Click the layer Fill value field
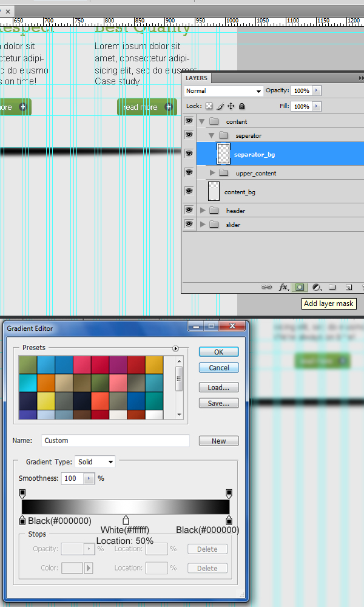Screen dimensions: 364x607 click(302, 106)
